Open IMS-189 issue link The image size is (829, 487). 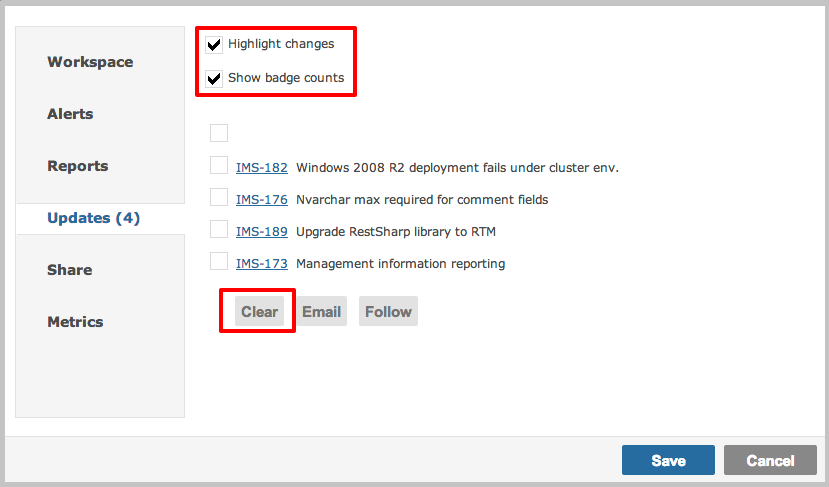(262, 232)
